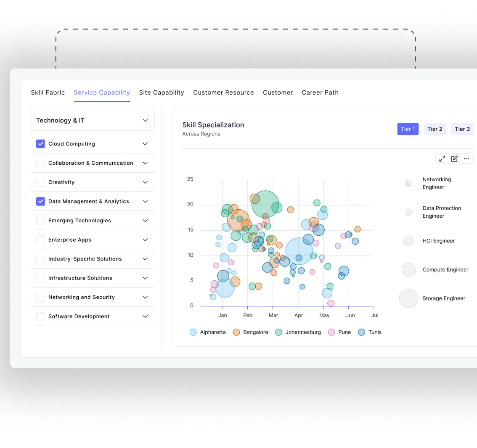The height and width of the screenshot is (448, 477).
Task: Select the Tier 2 button
Action: (435, 129)
